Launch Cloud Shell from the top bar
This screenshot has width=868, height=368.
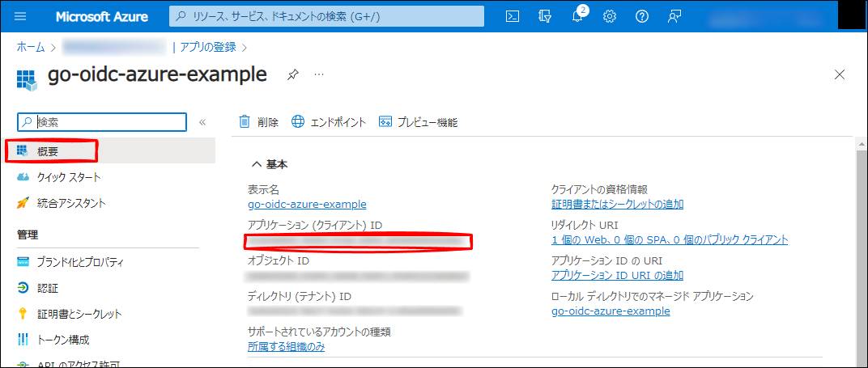click(x=512, y=16)
